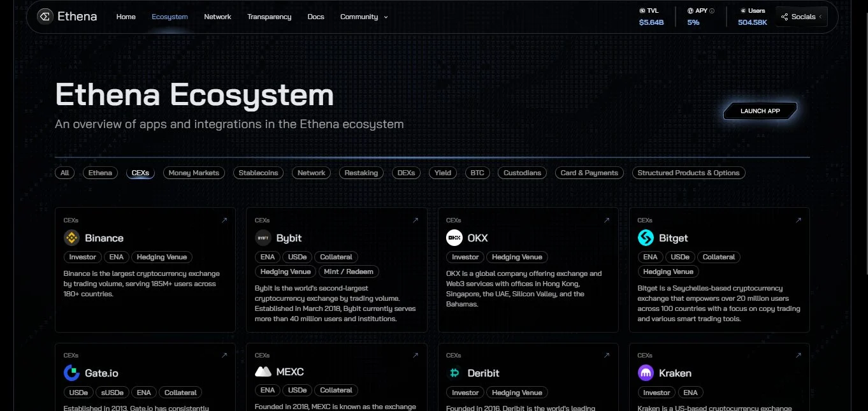Viewport: 868px width, 411px height.
Task: Click the Kraken card title
Action: tap(675, 373)
